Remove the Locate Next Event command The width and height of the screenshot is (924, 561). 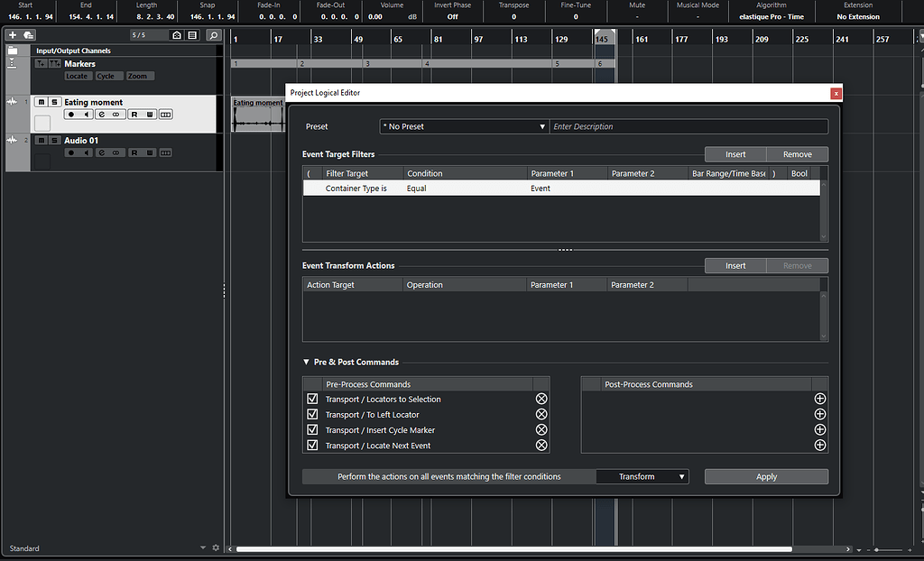[541, 446]
